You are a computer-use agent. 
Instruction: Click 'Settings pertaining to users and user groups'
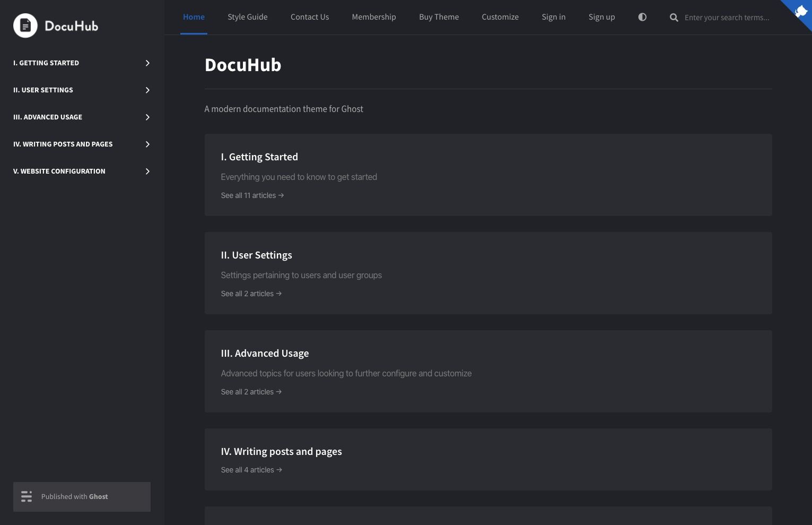coord(301,275)
